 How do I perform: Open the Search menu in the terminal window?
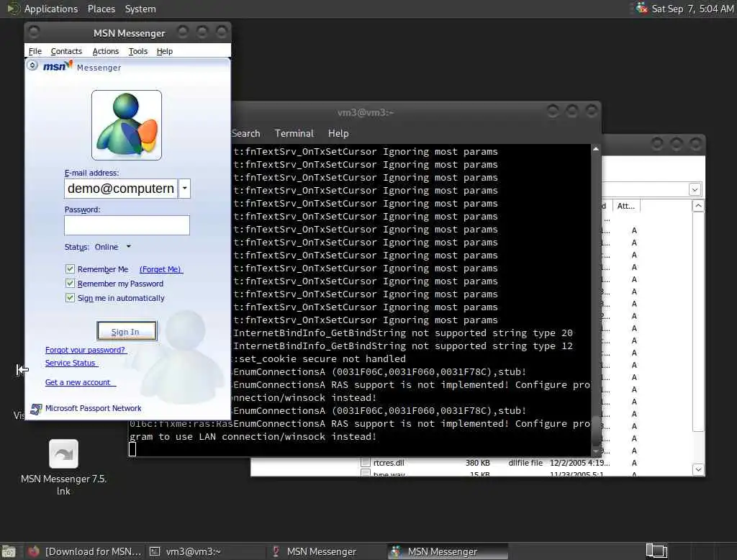click(246, 134)
